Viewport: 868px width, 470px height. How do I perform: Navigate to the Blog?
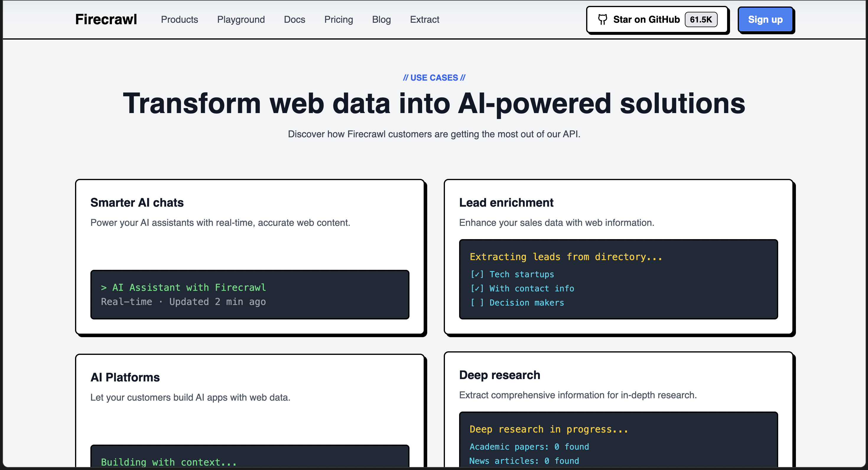(x=381, y=19)
